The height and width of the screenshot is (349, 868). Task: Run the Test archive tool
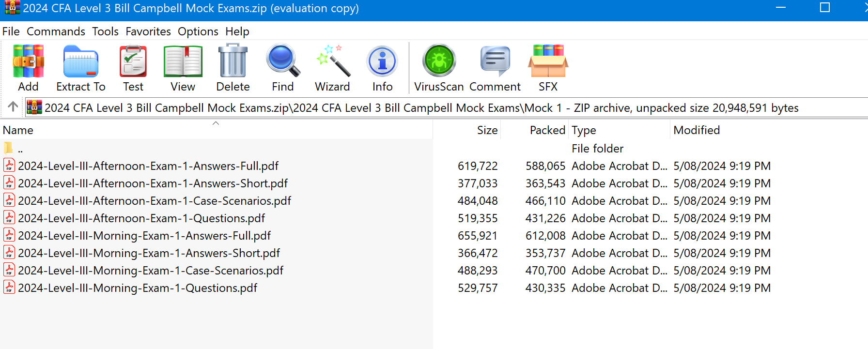pos(133,62)
